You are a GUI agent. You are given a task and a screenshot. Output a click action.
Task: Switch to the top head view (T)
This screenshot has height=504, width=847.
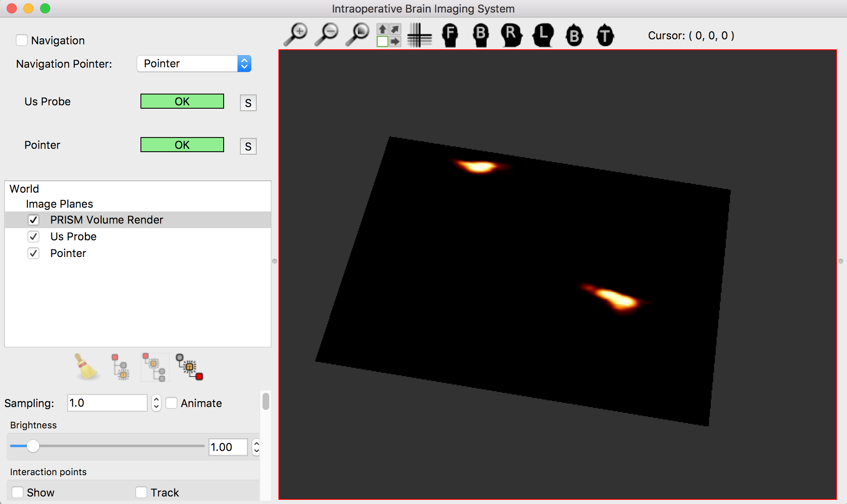[x=605, y=36]
